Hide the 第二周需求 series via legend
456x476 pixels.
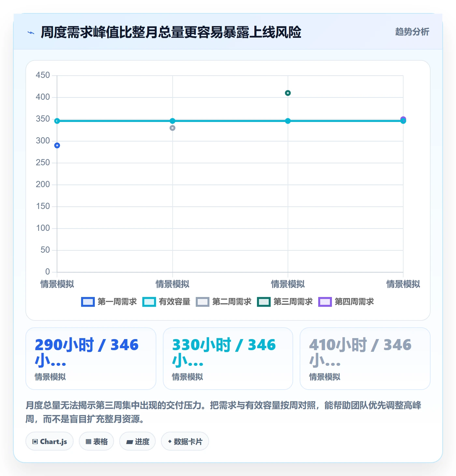pyautogui.click(x=223, y=302)
